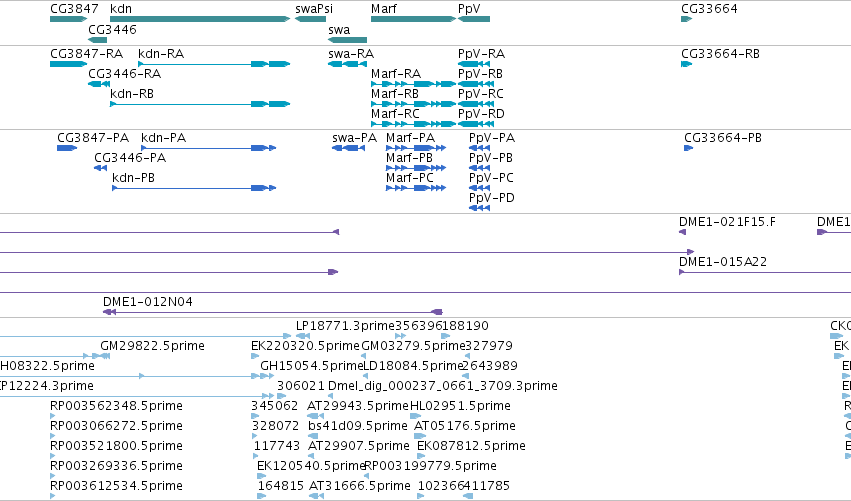Image resolution: width=851 pixels, height=501 pixels.
Task: Click the Marf-PA protein label
Action: point(410,138)
